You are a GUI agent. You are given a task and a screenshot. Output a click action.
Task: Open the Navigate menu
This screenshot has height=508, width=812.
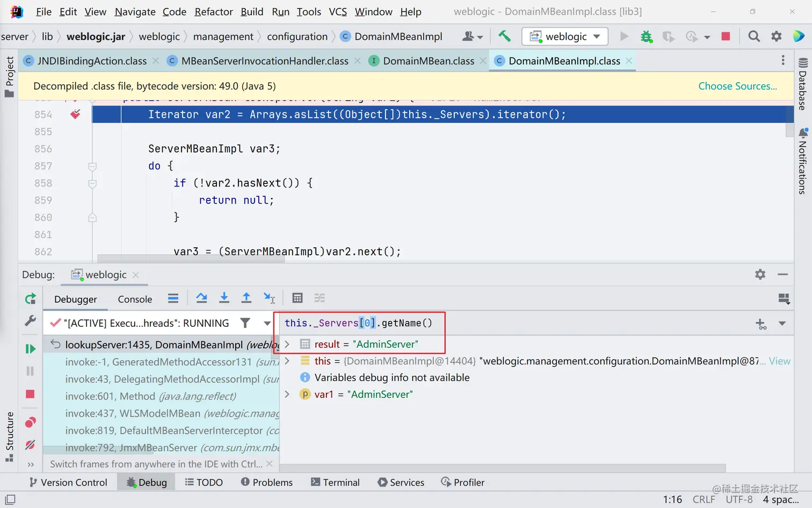click(135, 11)
